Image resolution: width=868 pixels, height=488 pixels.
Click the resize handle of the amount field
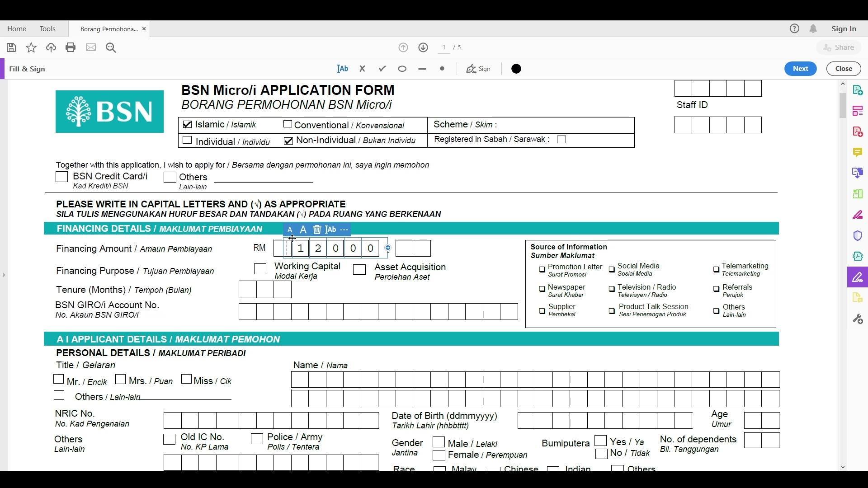tap(388, 248)
